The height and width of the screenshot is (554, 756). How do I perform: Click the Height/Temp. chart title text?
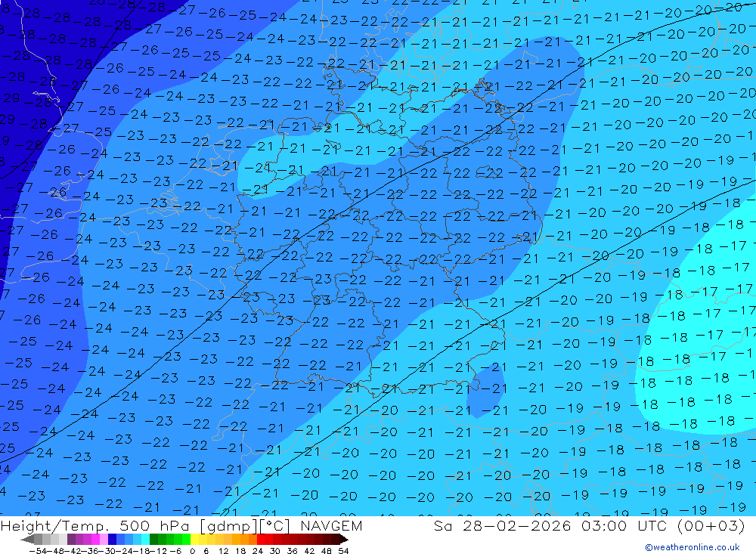click(57, 525)
